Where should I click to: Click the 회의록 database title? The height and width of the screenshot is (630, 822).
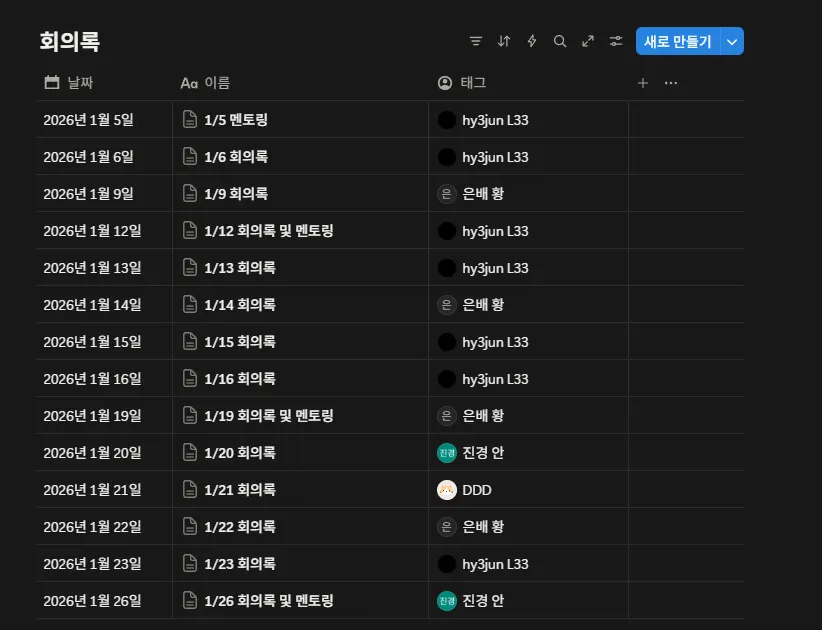click(70, 41)
